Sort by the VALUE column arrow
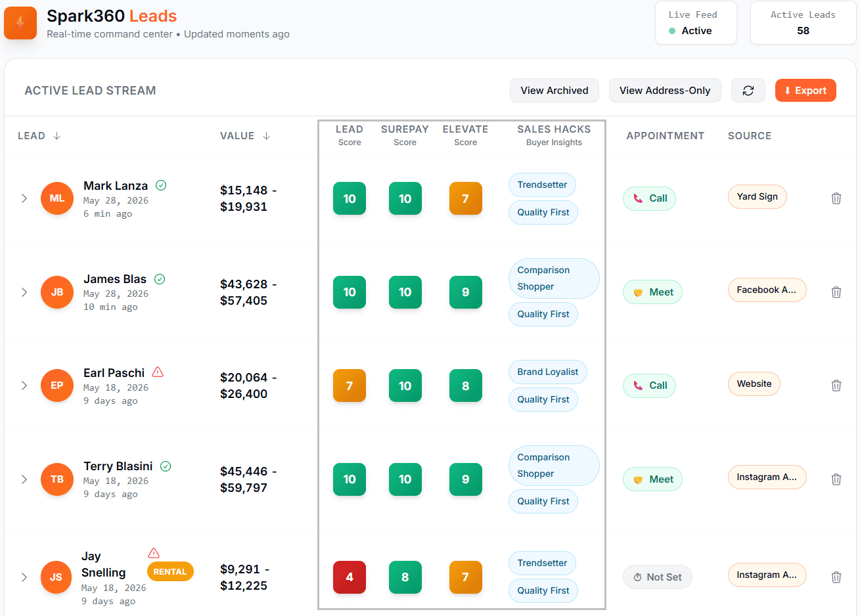860x616 pixels. click(x=266, y=136)
